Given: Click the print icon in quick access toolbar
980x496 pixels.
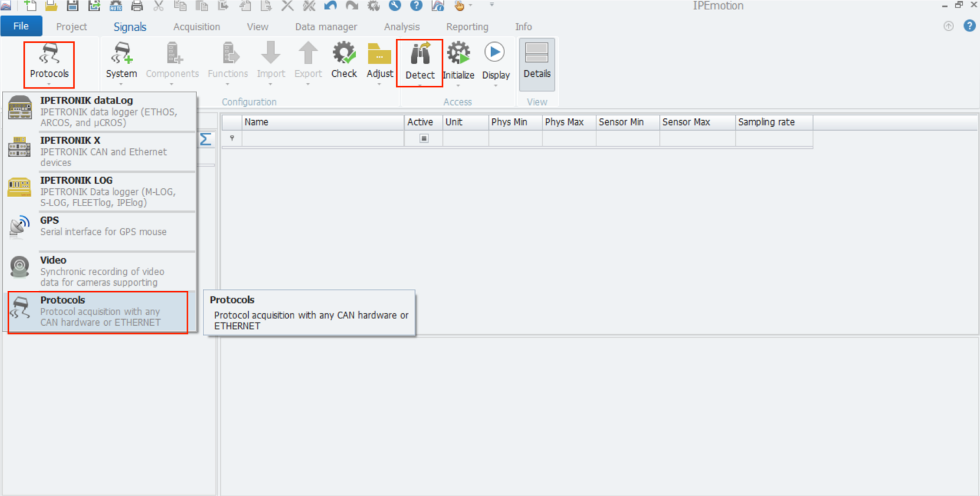Looking at the screenshot, I should (x=137, y=6).
